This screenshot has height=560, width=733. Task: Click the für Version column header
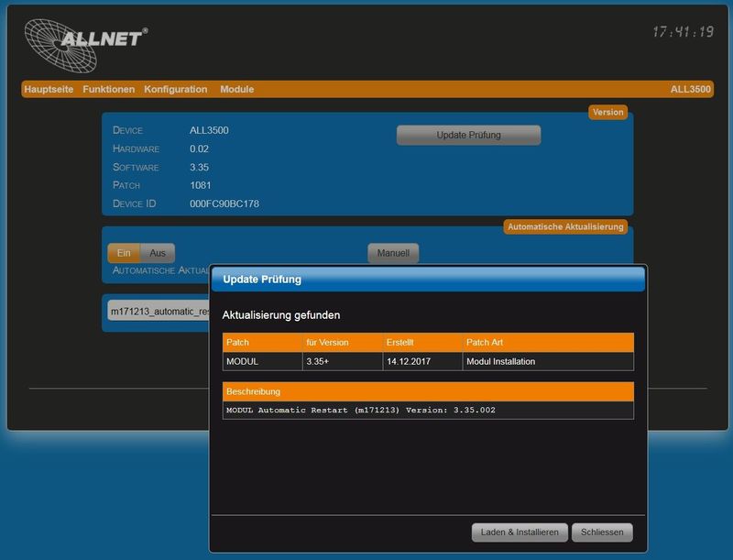(343, 342)
